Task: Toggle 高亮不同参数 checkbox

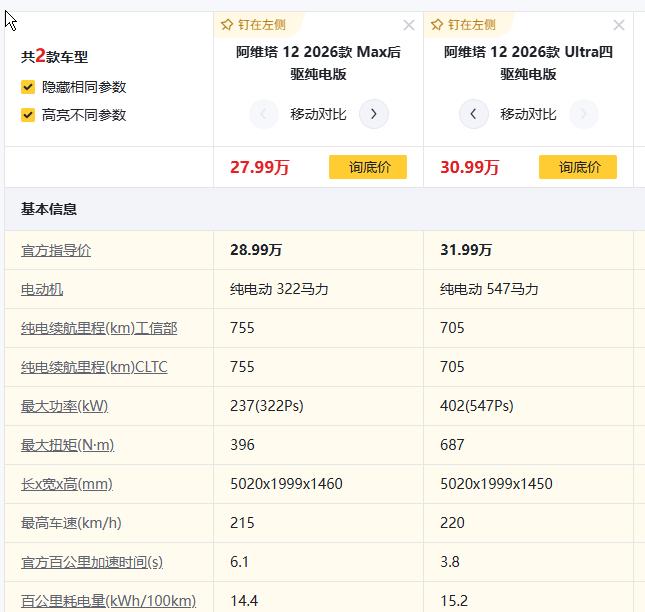Action: tap(28, 115)
